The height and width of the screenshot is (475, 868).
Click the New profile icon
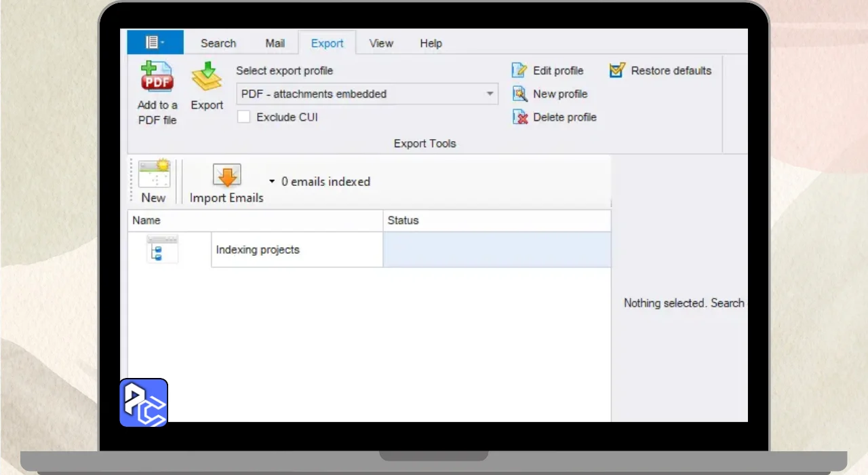click(x=519, y=94)
